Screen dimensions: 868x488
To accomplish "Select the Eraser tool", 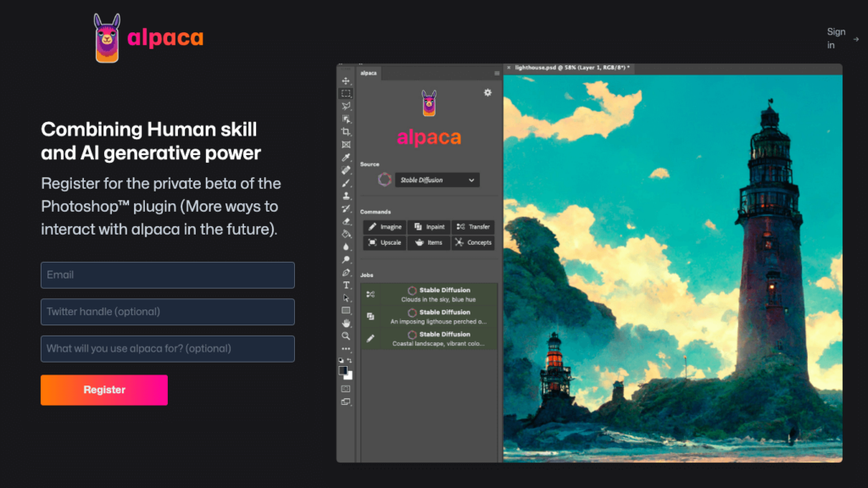I will point(346,221).
